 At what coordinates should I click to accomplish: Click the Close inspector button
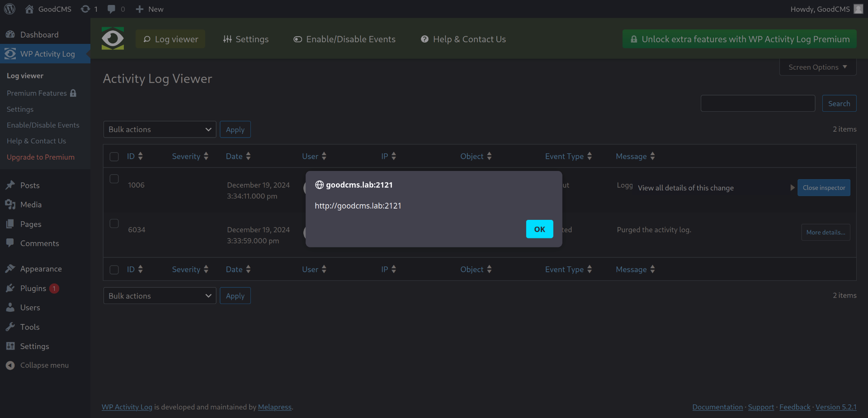tap(824, 188)
